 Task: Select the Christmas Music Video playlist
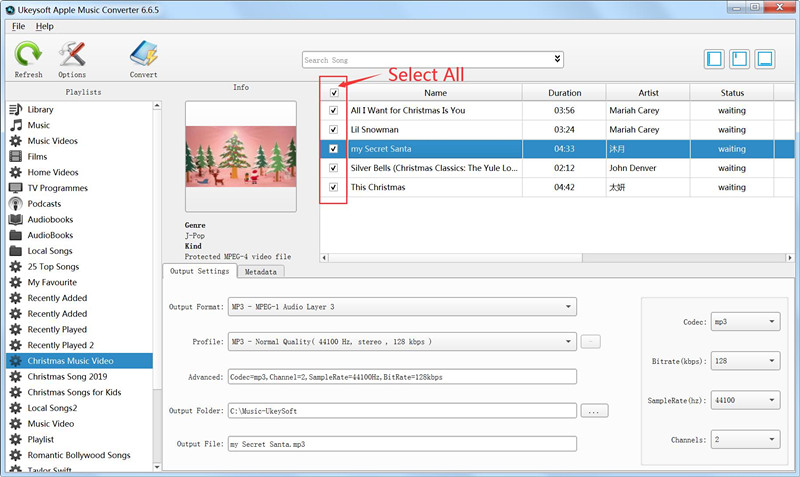point(79,361)
